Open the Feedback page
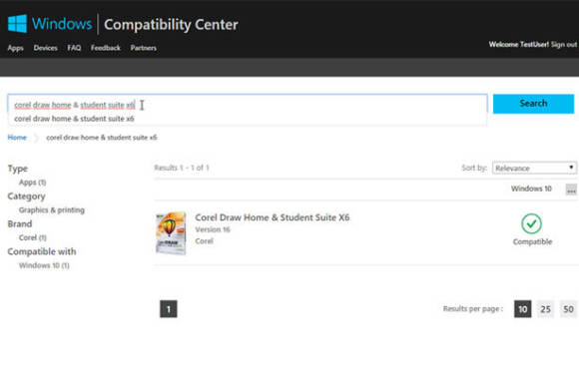 coord(106,48)
